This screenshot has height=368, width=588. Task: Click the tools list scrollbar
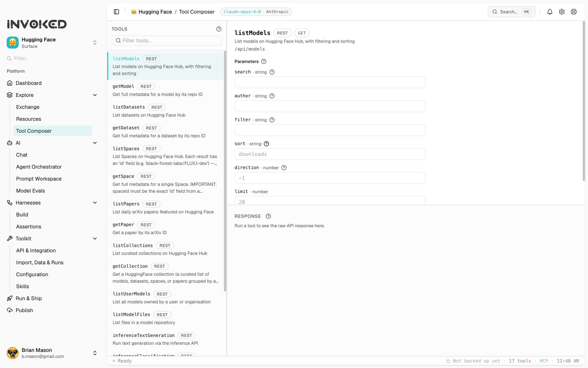[x=225, y=171]
